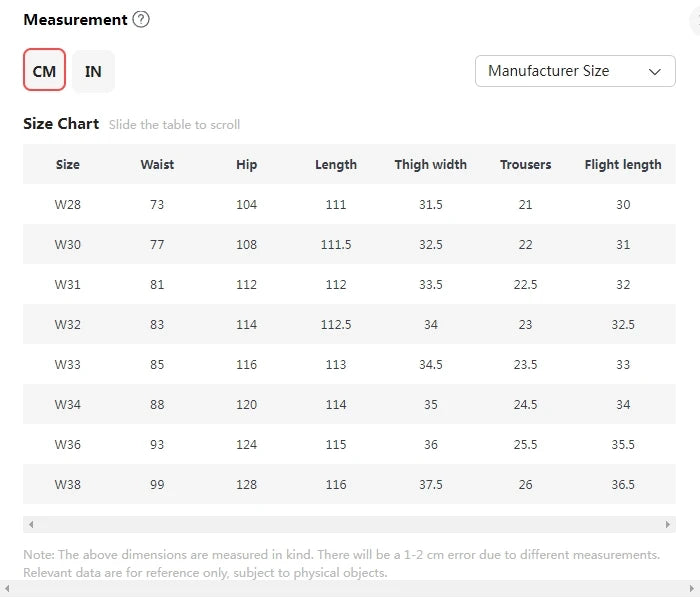Screen dimensions: 700x598
Task: Click the table horizontal scrollbar track
Action: click(350, 524)
